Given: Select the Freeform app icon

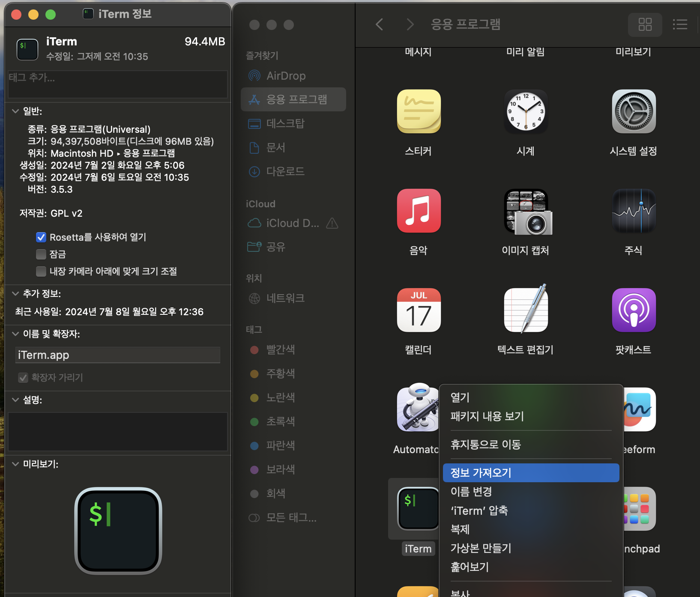Looking at the screenshot, I should [640, 409].
